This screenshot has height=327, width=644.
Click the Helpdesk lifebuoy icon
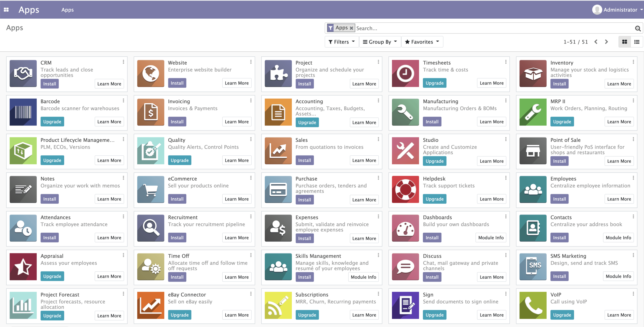point(405,189)
